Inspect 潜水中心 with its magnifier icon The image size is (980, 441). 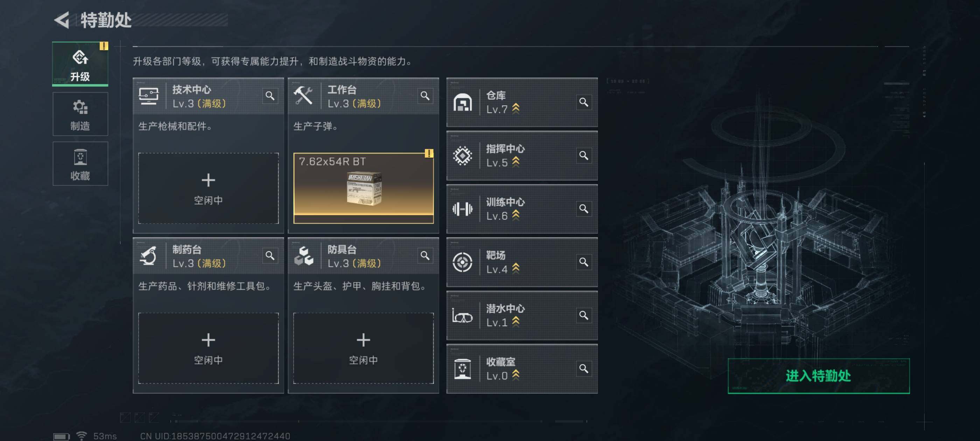click(583, 315)
